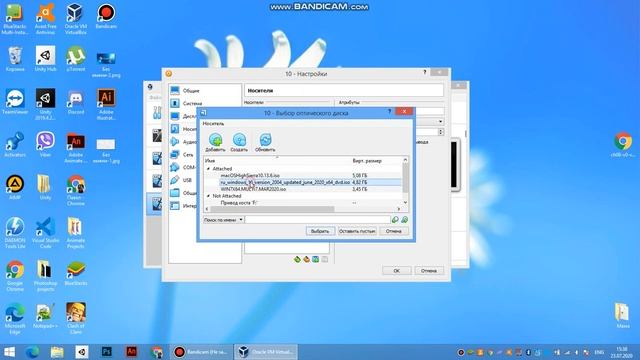Viewport: 640px width, 360px height.
Task: Click the Добавить (Add) disk icon
Action: [215, 142]
